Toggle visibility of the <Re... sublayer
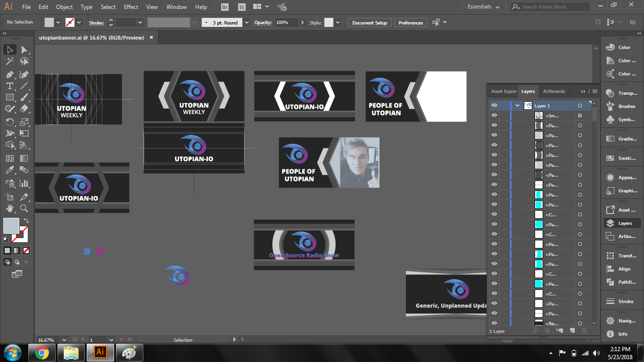 coord(494,323)
